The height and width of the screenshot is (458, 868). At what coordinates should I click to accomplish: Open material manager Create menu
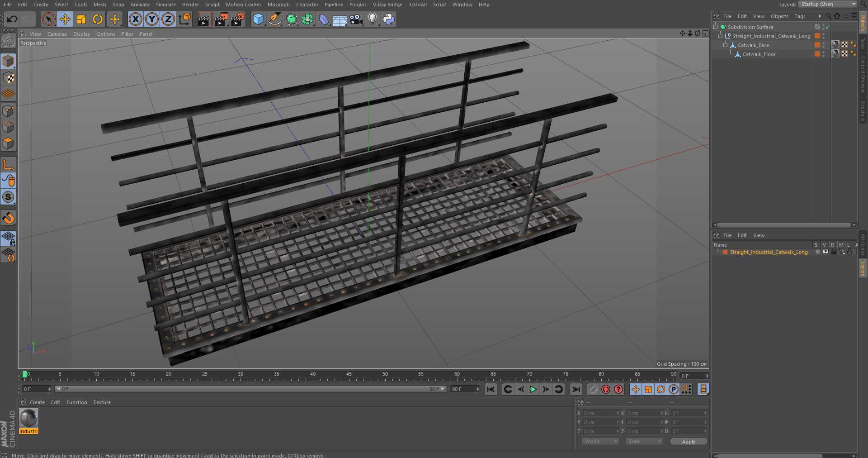click(x=37, y=402)
